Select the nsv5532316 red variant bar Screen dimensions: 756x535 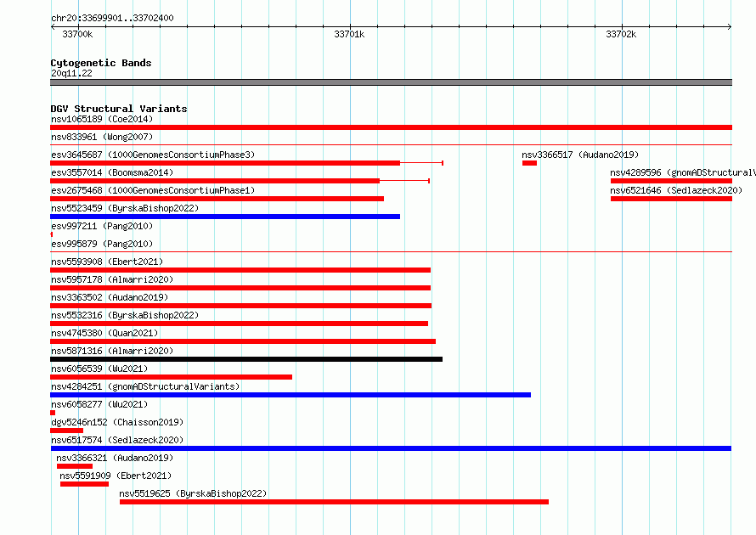pyautogui.click(x=240, y=324)
